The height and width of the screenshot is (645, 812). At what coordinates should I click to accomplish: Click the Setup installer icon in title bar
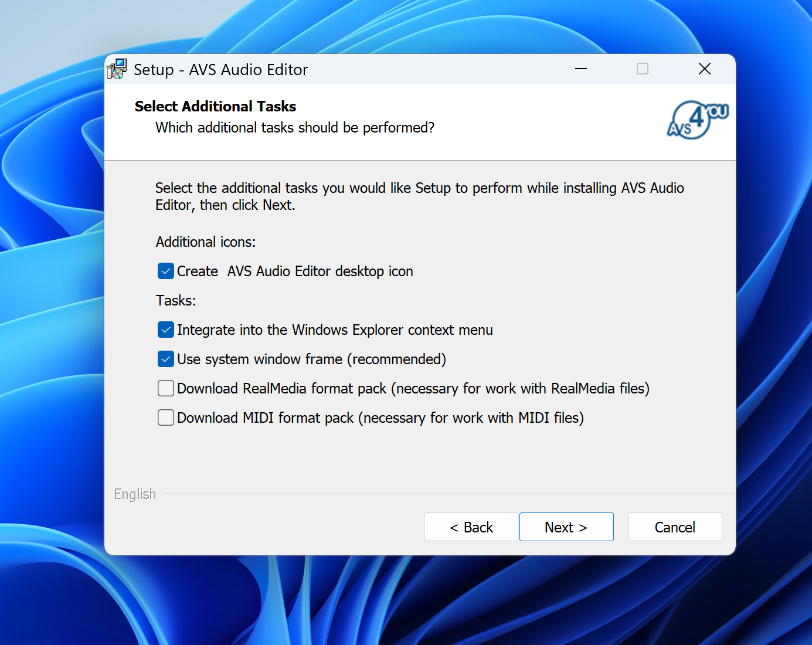pyautogui.click(x=117, y=69)
